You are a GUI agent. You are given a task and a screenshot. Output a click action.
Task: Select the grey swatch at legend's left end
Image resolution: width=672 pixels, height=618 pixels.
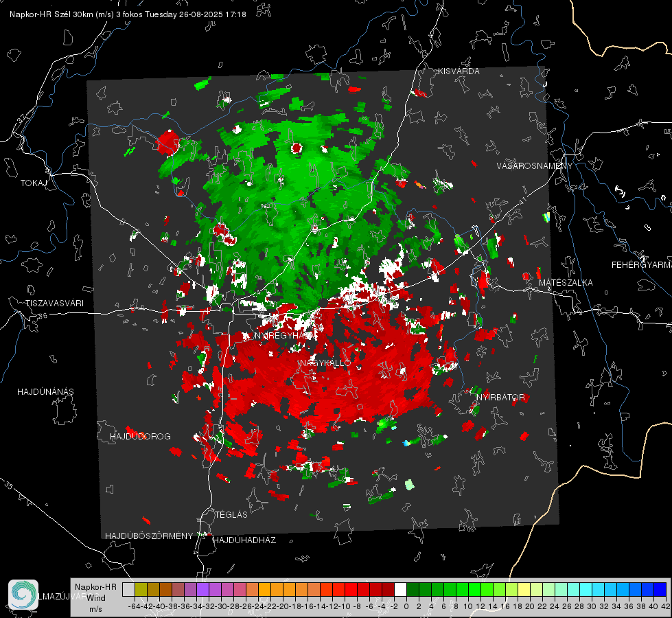128,590
